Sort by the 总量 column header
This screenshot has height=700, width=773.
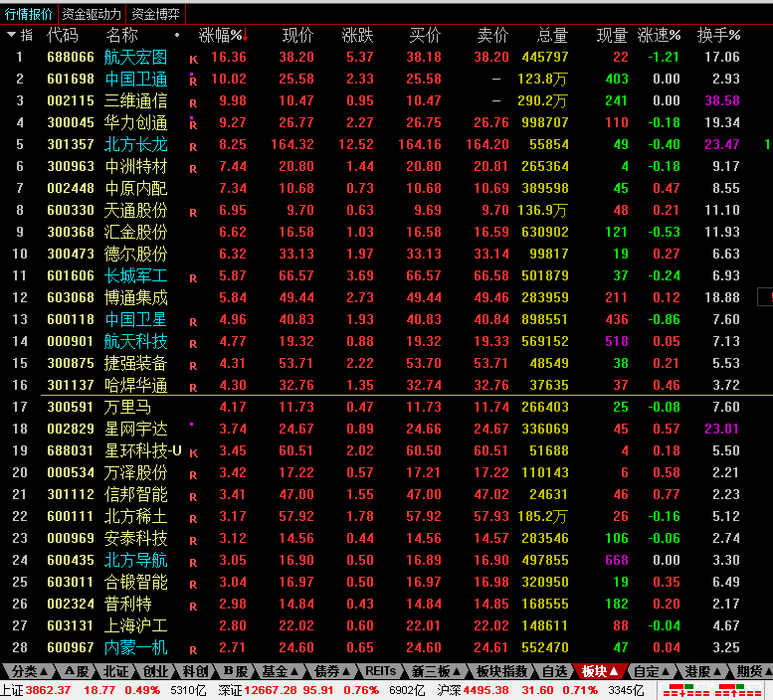pyautogui.click(x=552, y=36)
